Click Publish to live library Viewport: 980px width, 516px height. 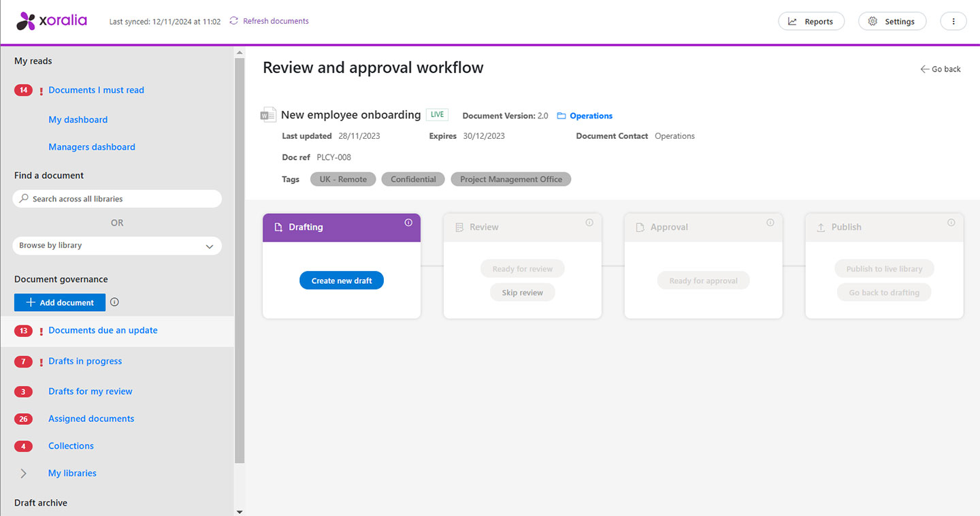point(885,269)
